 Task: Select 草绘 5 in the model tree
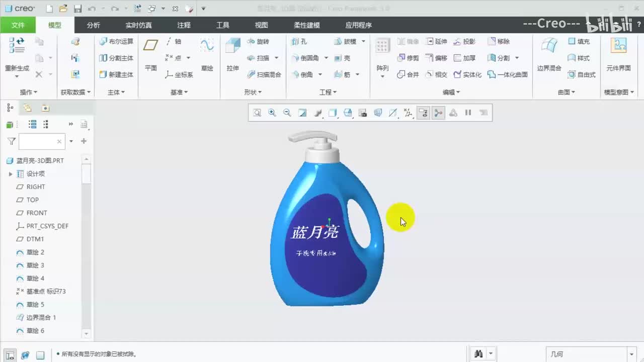pos(30,305)
